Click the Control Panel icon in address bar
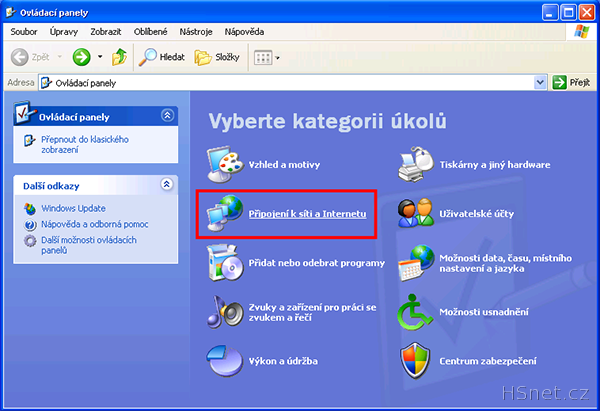 [46, 83]
